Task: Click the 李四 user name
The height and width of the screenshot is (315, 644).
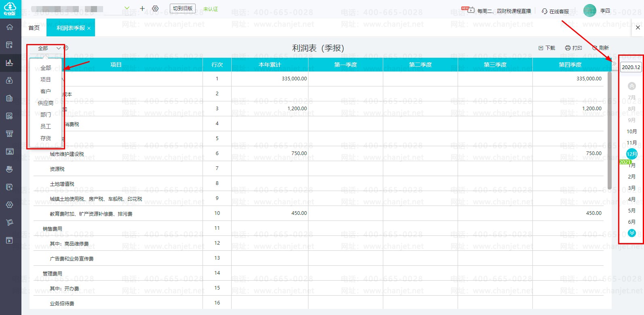Action: click(x=605, y=11)
